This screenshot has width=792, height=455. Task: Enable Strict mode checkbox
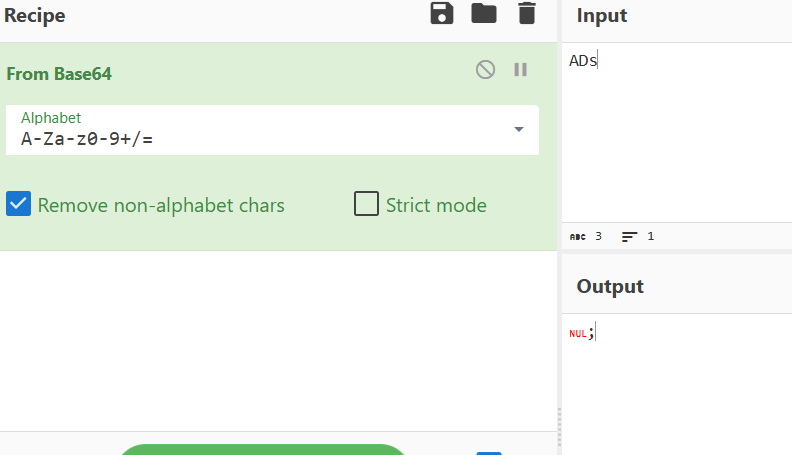[367, 205]
